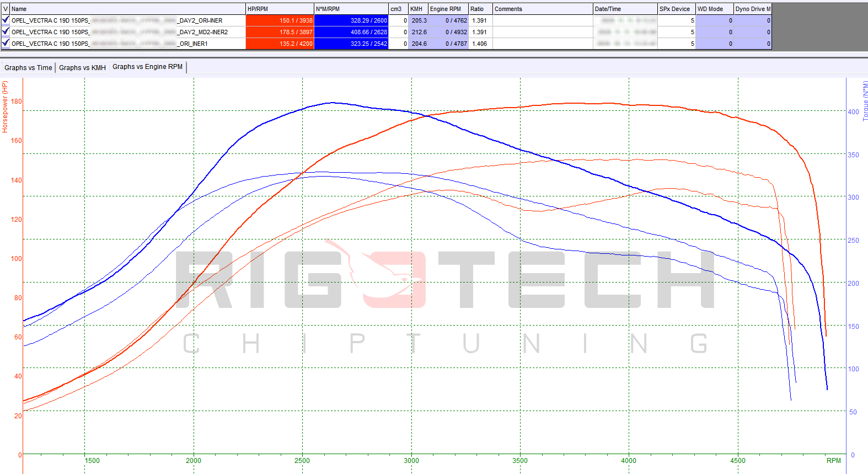The width and height of the screenshot is (868, 474).
Task: Click the 400 torque axis tick label
Action: tap(853, 112)
